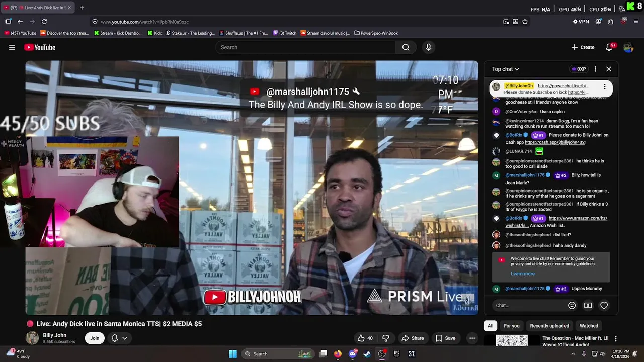The image size is (644, 362).
Task: Join the Billy John channel
Action: (95, 338)
